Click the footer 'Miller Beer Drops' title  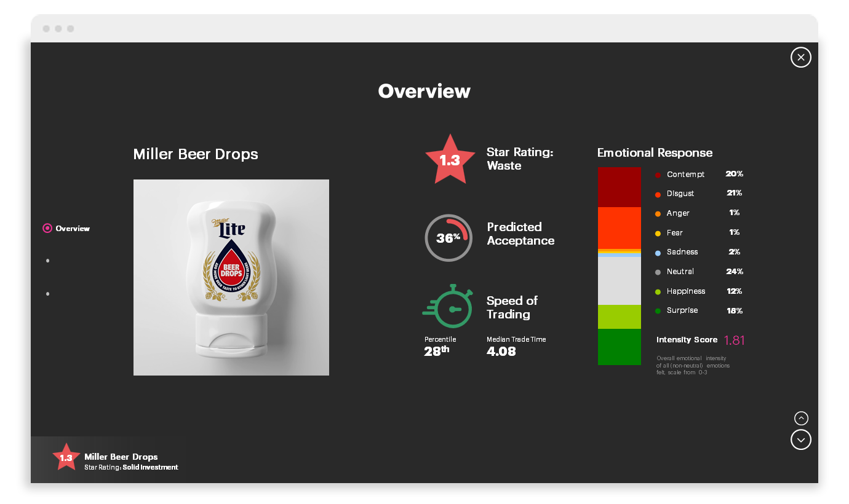[121, 457]
